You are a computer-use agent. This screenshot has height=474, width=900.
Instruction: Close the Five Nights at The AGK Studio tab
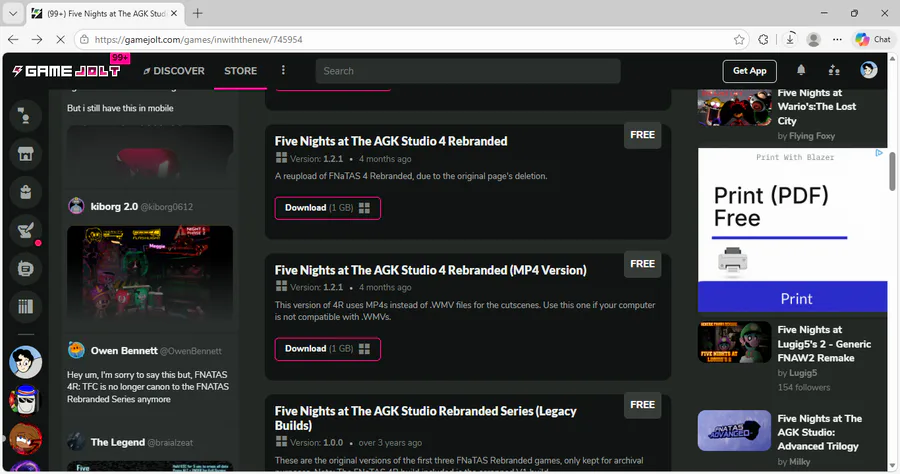174,13
